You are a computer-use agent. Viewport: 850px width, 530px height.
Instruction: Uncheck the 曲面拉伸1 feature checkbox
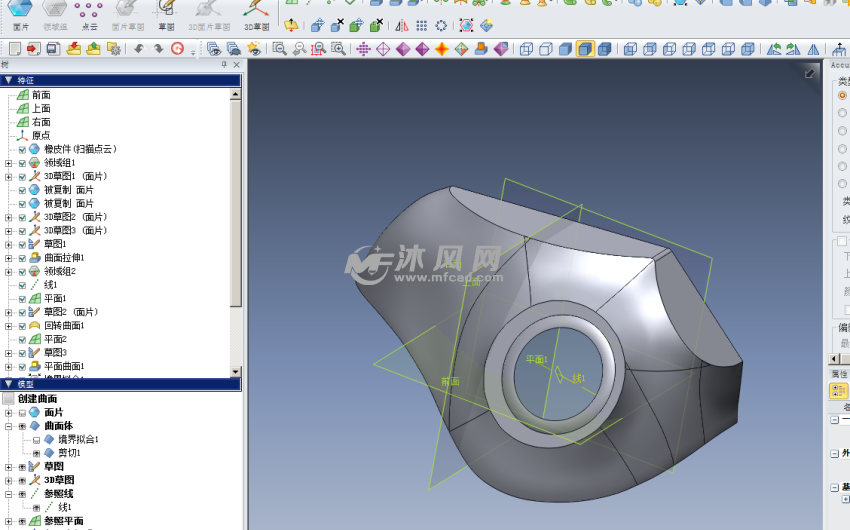point(22,258)
